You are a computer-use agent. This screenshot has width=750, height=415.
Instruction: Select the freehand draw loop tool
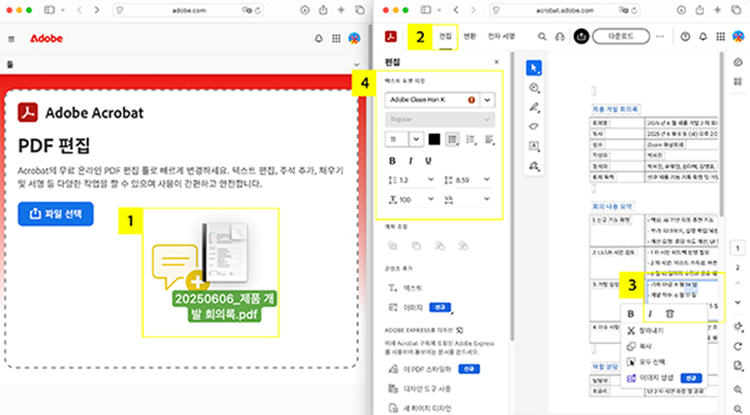pos(534,126)
